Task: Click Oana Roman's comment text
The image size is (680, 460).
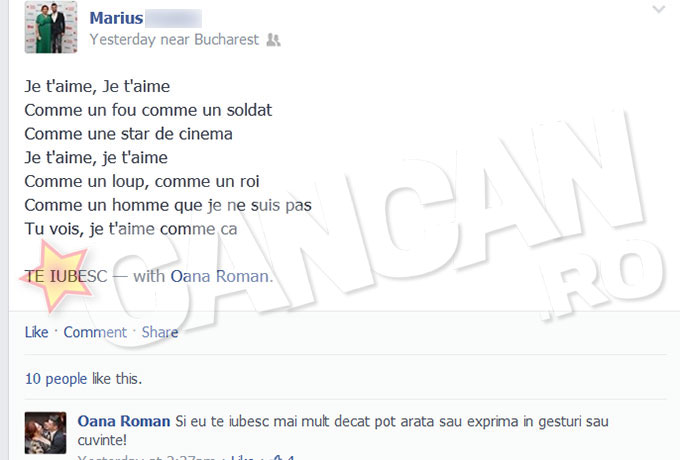Action: pyautogui.click(x=343, y=431)
